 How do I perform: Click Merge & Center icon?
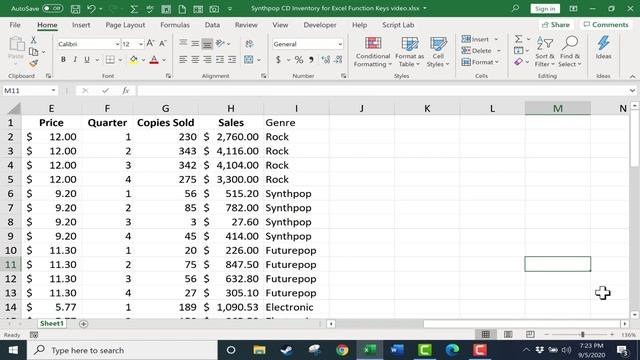pyautogui.click(x=249, y=60)
